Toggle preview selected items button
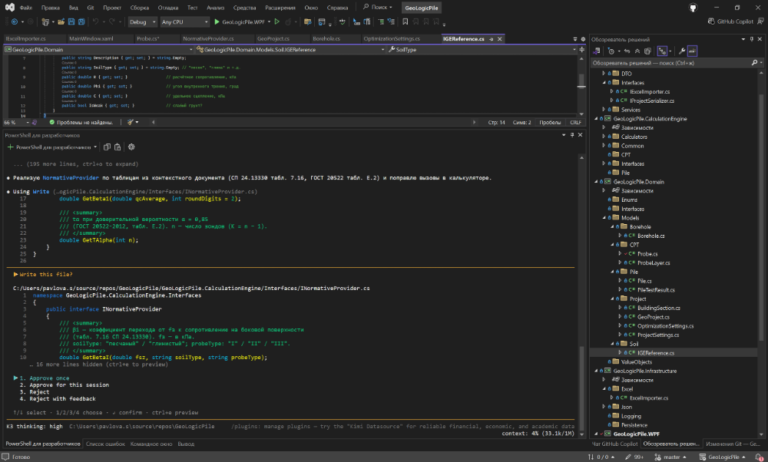 pyautogui.click(x=692, y=51)
